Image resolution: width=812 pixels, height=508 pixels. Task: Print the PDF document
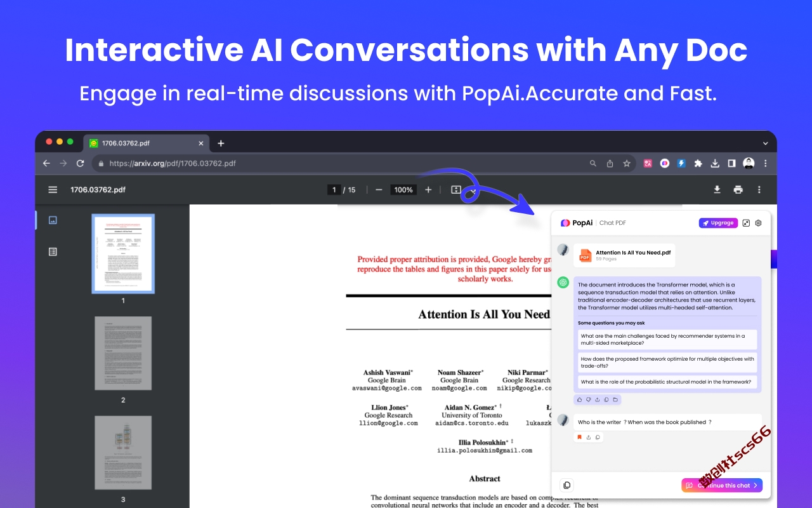[738, 189]
